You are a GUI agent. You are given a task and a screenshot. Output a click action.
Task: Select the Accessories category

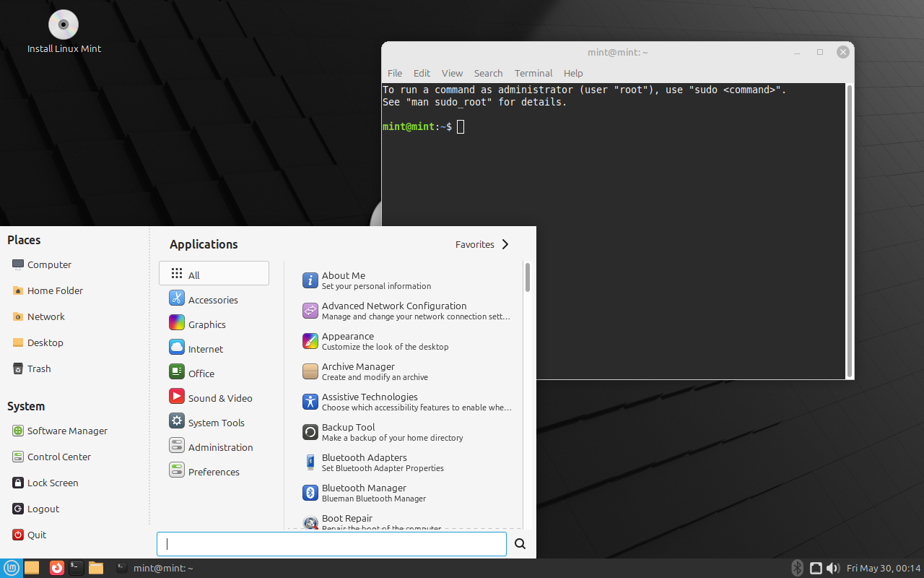pos(214,298)
